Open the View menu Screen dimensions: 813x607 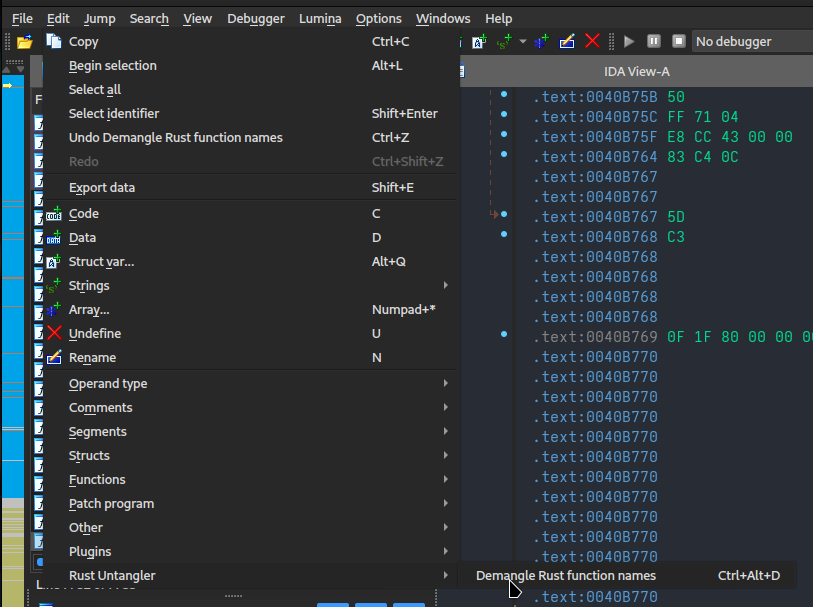click(197, 19)
